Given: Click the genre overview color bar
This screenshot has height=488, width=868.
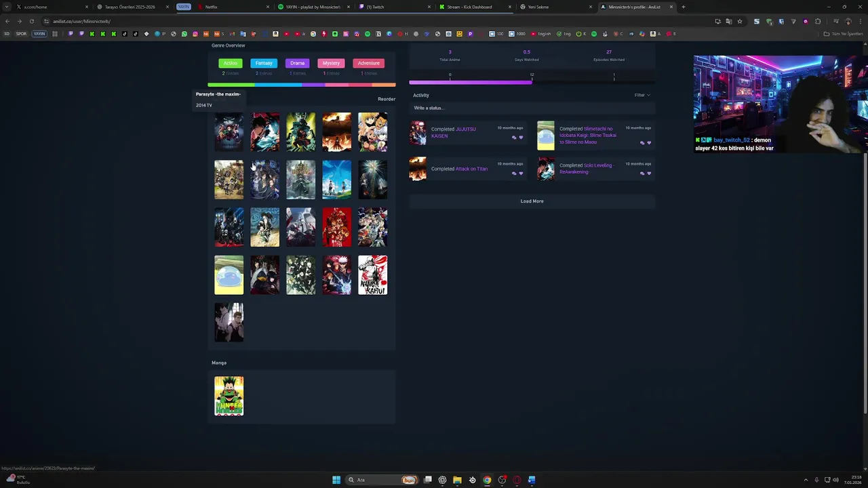Looking at the screenshot, I should 302,85.
